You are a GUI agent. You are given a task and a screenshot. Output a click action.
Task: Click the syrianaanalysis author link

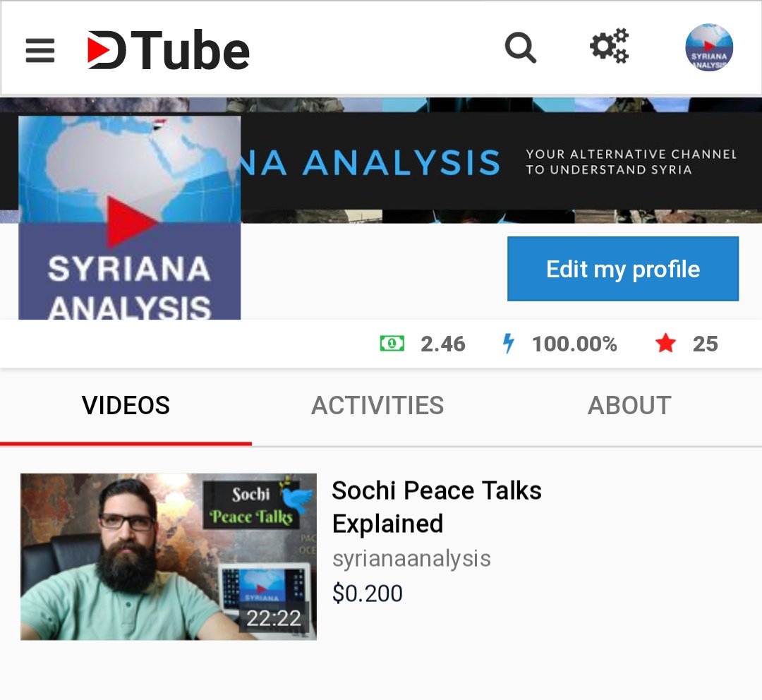411,559
